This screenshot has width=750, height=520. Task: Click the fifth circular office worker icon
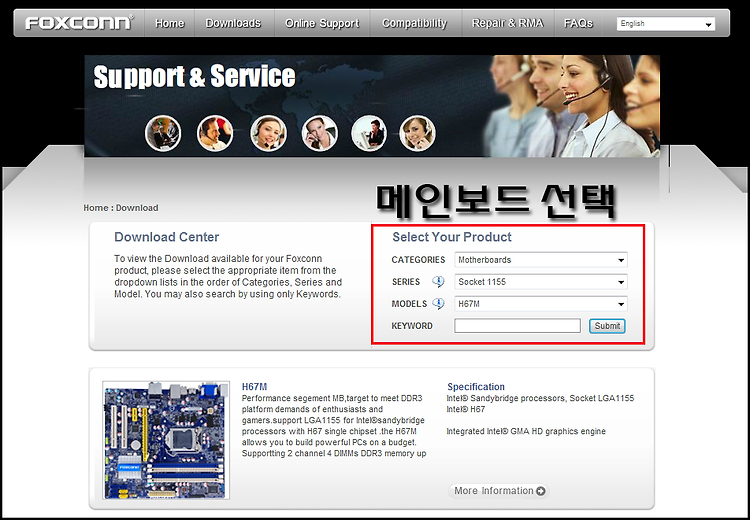(369, 133)
